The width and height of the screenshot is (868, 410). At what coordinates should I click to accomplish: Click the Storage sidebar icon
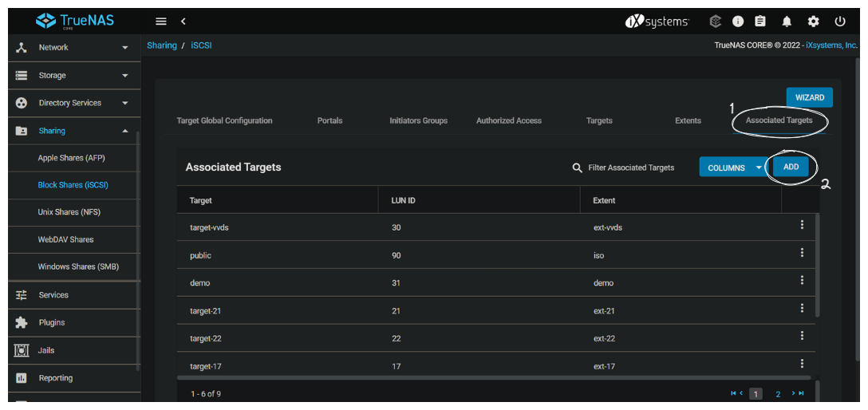21,75
